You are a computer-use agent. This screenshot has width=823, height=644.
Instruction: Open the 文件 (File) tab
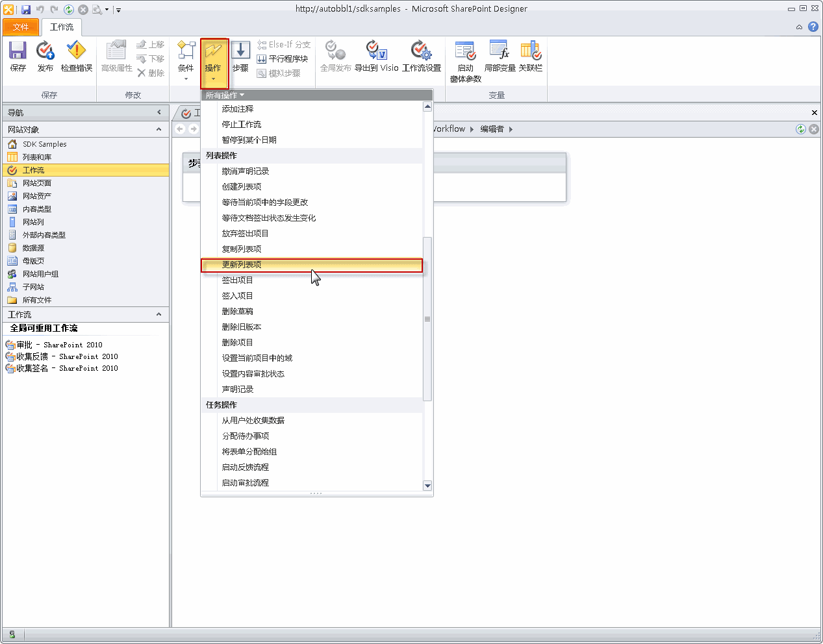click(x=21, y=27)
